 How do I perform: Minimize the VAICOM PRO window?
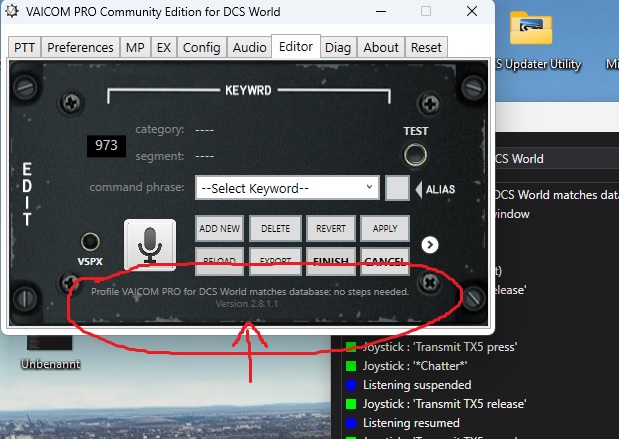381,11
